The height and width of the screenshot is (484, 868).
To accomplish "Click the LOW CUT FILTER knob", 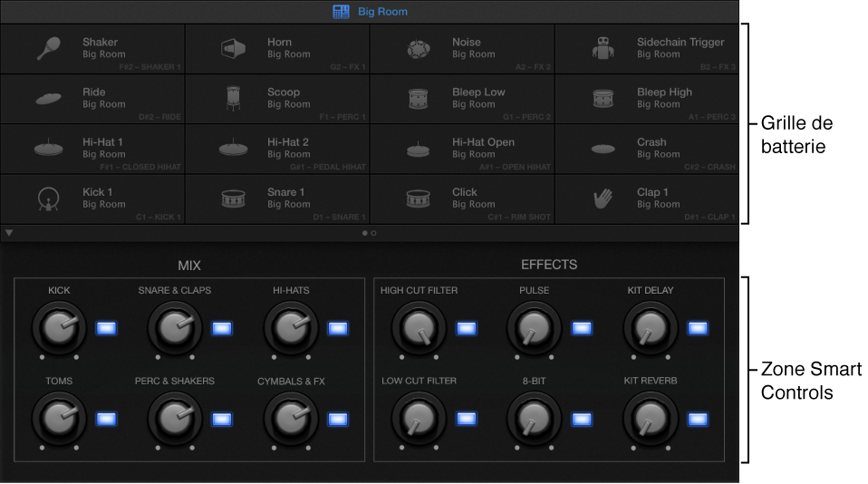I will pos(420,419).
